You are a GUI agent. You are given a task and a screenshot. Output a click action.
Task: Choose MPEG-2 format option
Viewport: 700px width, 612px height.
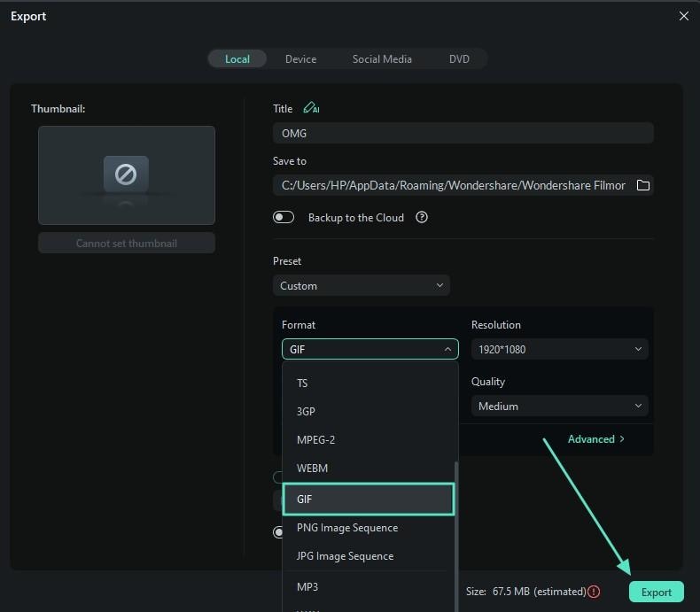pyautogui.click(x=369, y=439)
